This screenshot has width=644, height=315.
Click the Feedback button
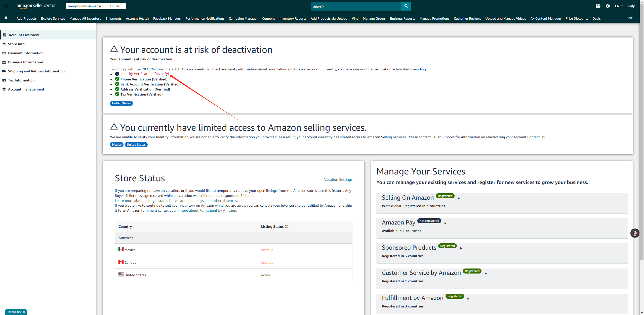(x=15, y=312)
